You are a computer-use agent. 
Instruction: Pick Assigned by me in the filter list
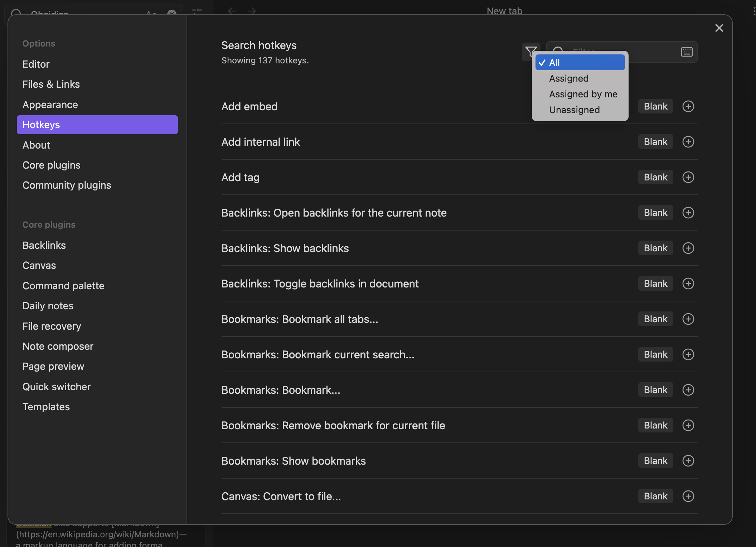(x=580, y=94)
